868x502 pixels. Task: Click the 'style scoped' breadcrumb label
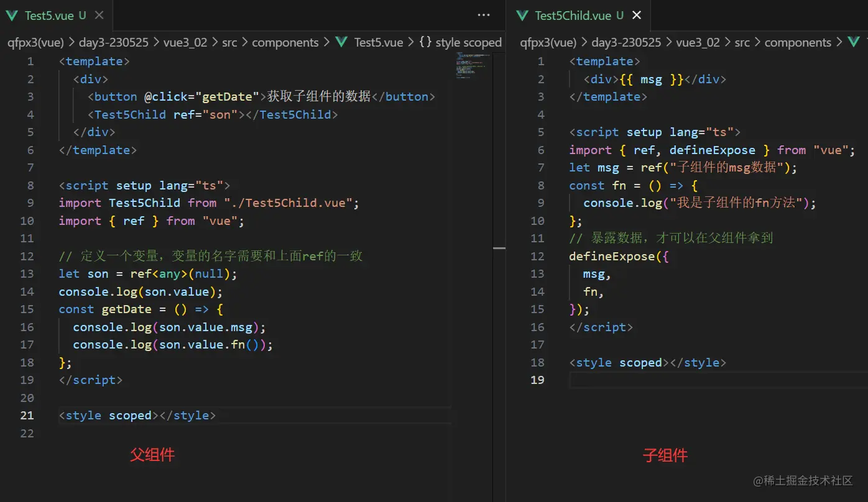pyautogui.click(x=468, y=42)
